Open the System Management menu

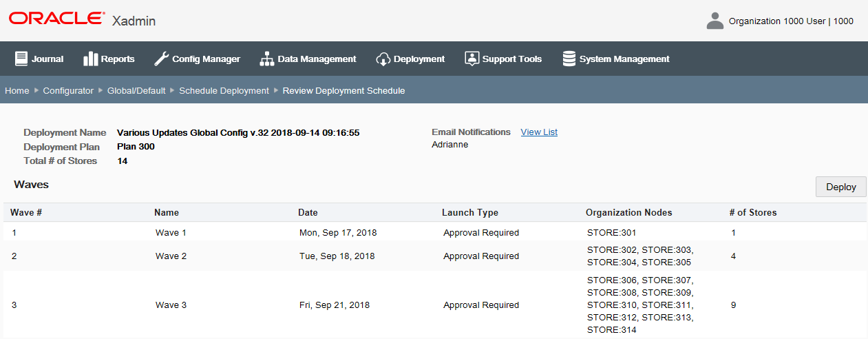pos(616,59)
